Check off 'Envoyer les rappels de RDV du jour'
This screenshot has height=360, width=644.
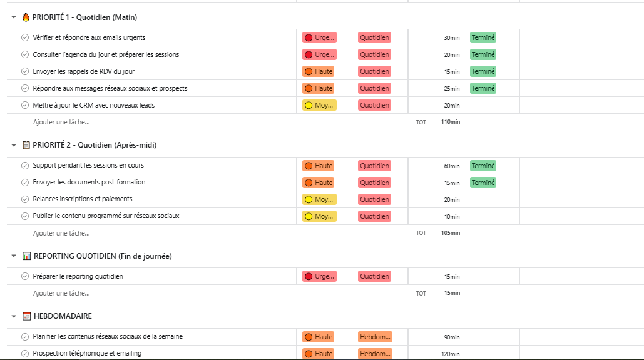[25, 71]
